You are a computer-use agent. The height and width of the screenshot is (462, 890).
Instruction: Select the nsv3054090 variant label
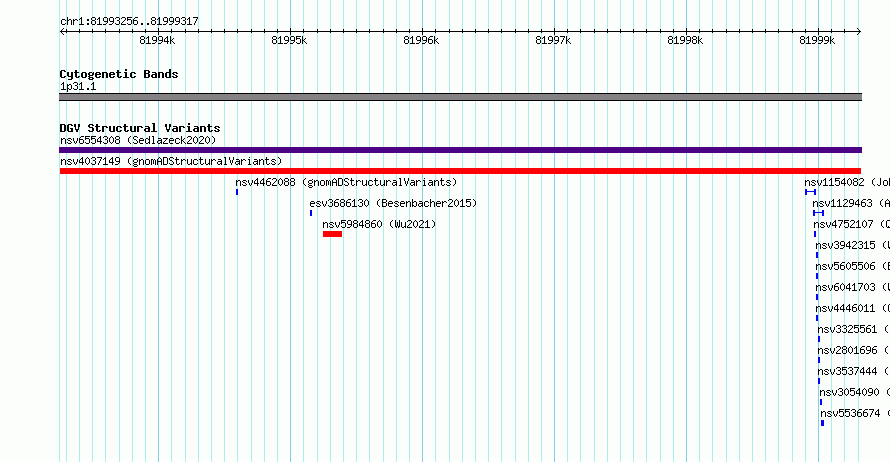855,392
